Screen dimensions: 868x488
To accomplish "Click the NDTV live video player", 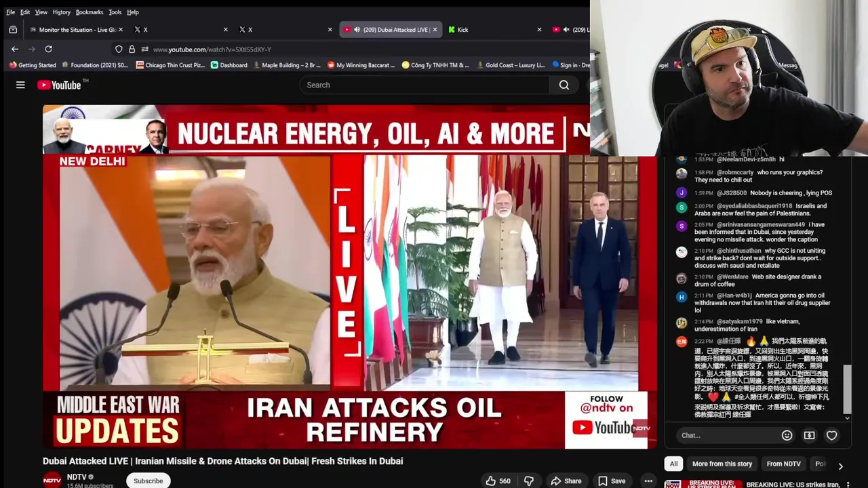I will [x=349, y=277].
